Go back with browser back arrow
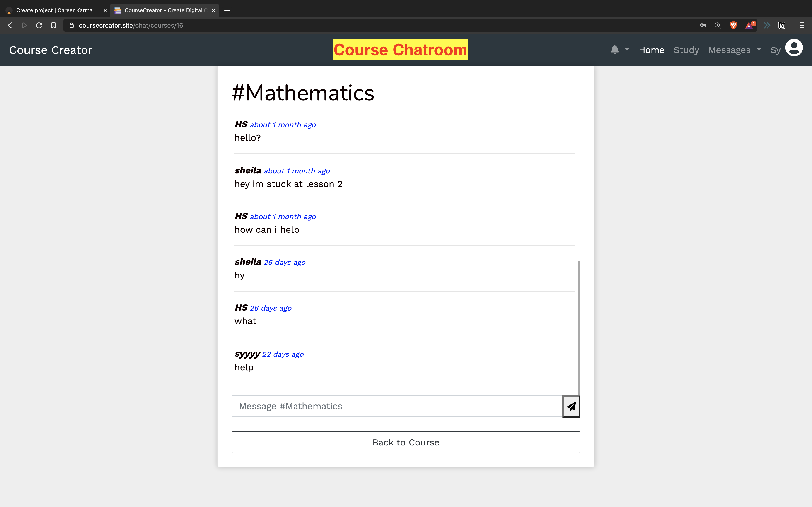The height and width of the screenshot is (507, 812). [10, 26]
